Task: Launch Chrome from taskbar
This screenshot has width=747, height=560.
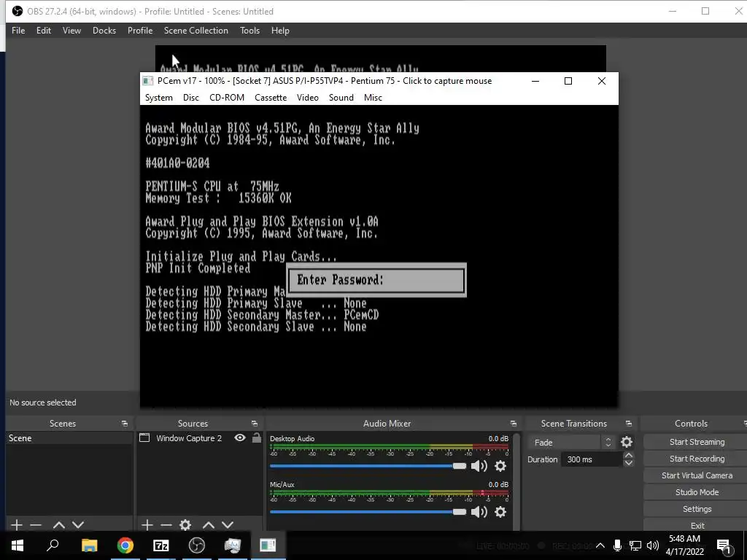Action: tap(125, 545)
